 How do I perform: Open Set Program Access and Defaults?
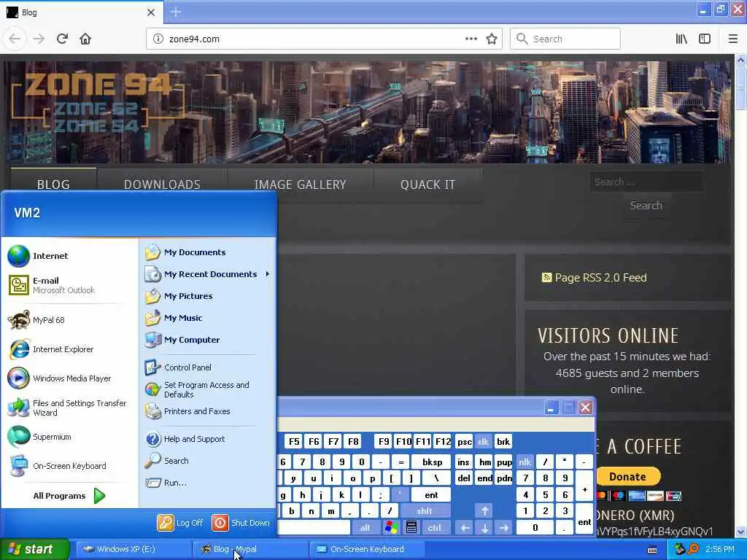coord(208,389)
